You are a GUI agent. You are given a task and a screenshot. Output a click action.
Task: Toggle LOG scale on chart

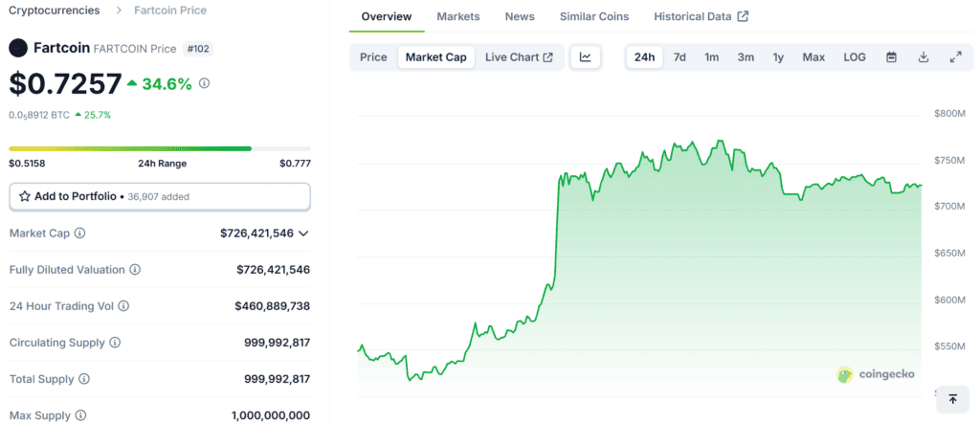[x=855, y=57]
